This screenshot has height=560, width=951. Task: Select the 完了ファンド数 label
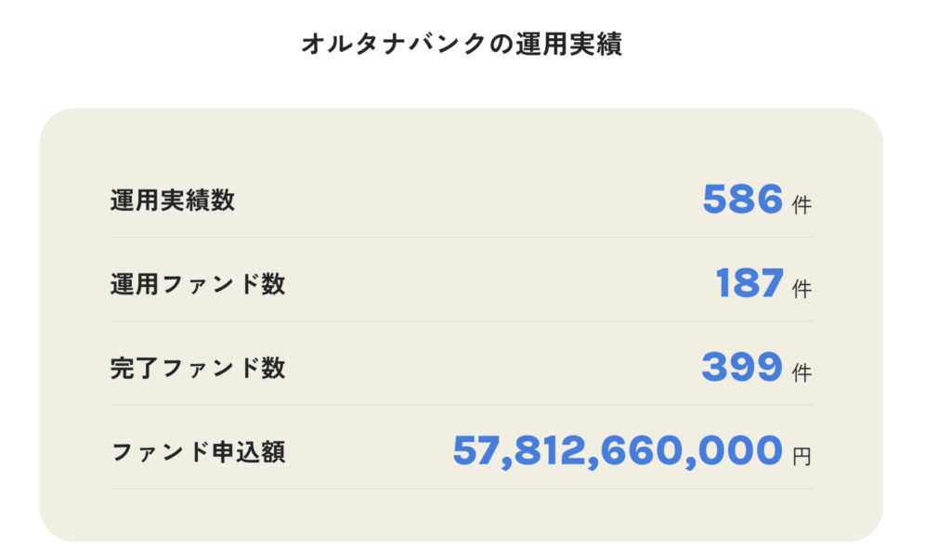tap(198, 368)
